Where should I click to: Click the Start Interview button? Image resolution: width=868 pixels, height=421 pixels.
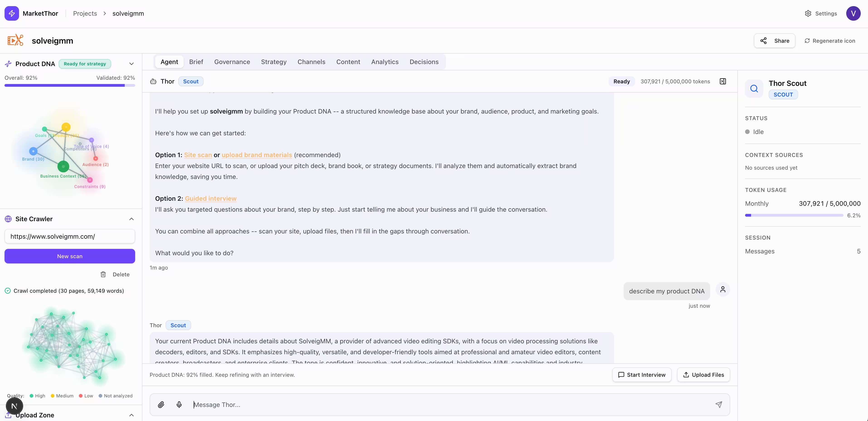641,375
